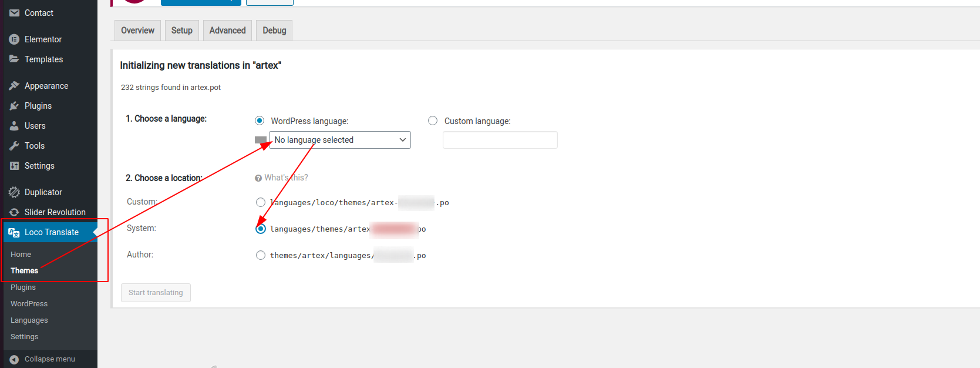Image resolution: width=980 pixels, height=368 pixels.
Task: Click the Users person icon
Action: (14, 126)
